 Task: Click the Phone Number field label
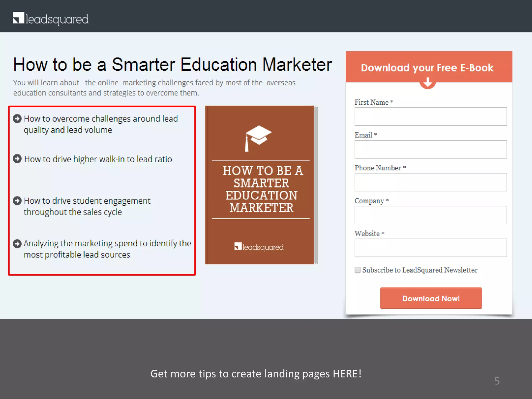coord(380,168)
